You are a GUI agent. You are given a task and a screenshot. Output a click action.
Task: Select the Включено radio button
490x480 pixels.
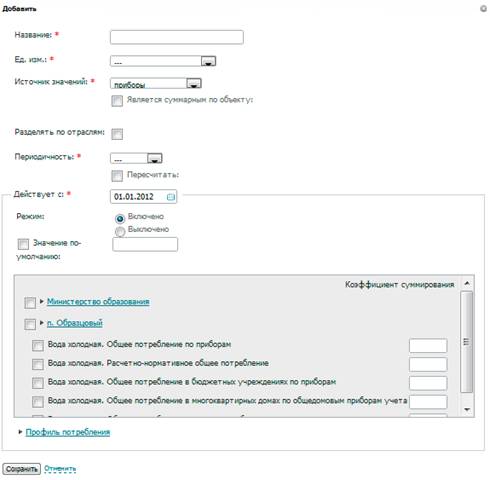[x=120, y=219]
